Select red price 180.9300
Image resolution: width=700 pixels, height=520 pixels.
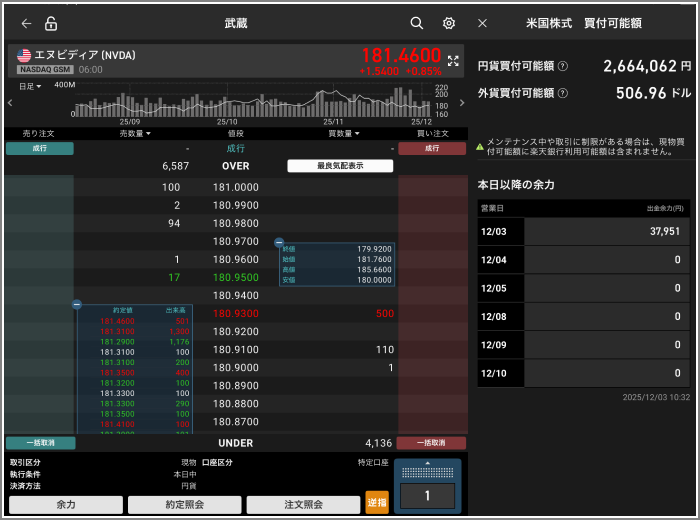click(236, 313)
